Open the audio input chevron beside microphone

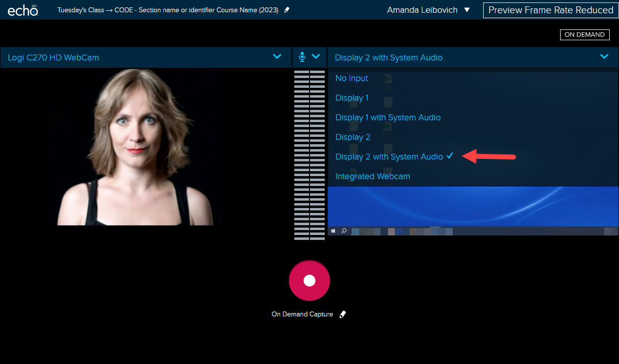point(316,57)
